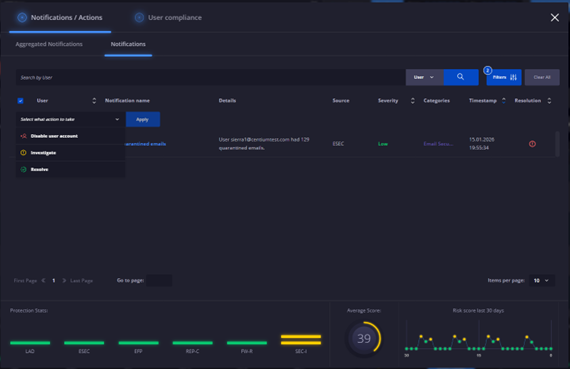Click the Apply button
The height and width of the screenshot is (369, 570).
(142, 119)
